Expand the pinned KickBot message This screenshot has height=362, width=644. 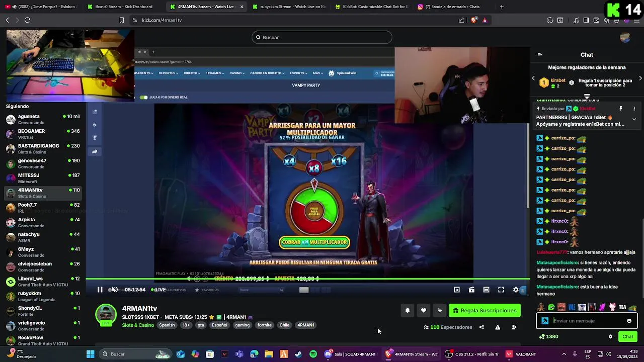tap(634, 119)
